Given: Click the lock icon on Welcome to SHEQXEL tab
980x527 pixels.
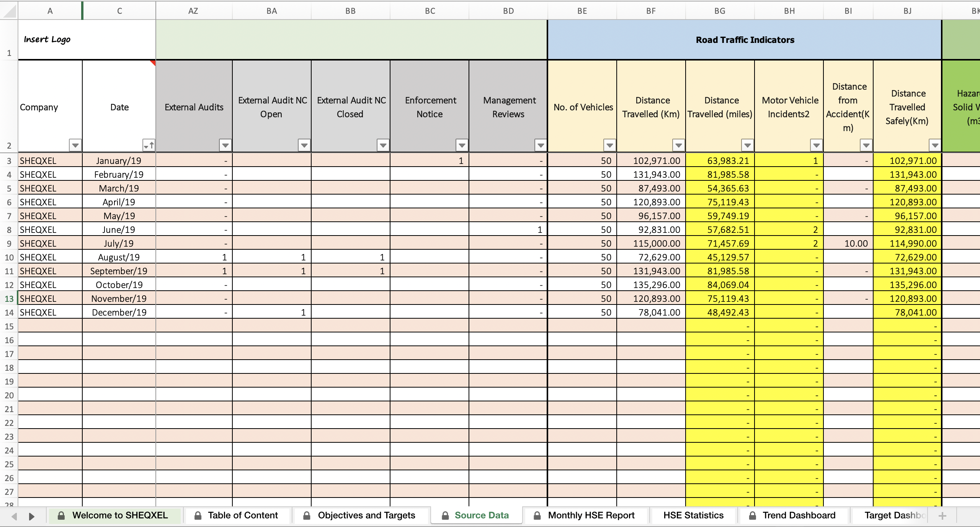Looking at the screenshot, I should [x=62, y=516].
